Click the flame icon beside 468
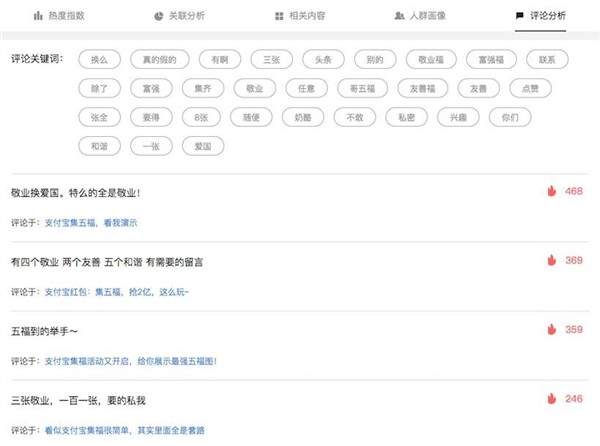 (x=550, y=191)
